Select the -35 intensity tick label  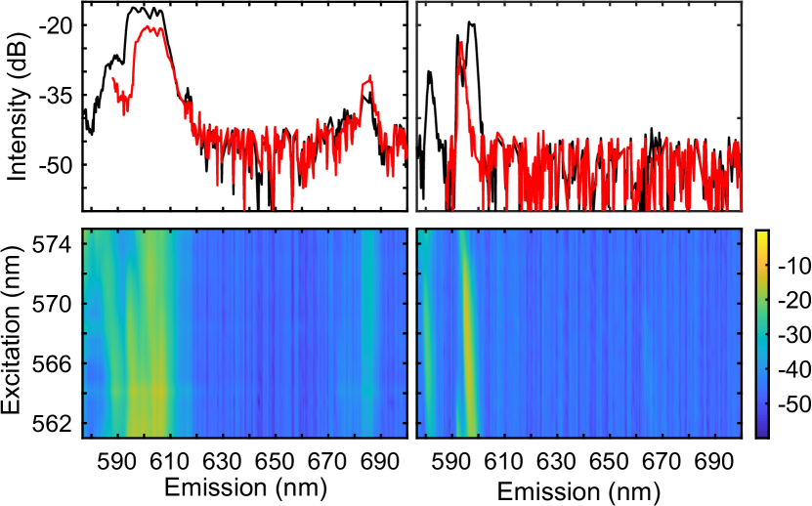(x=58, y=95)
